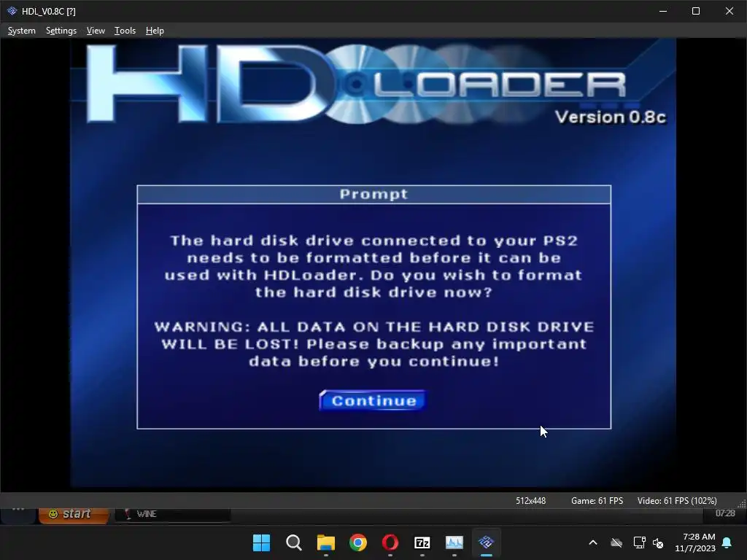Click the cloud sync tray icon
747x560 pixels.
coord(616,542)
